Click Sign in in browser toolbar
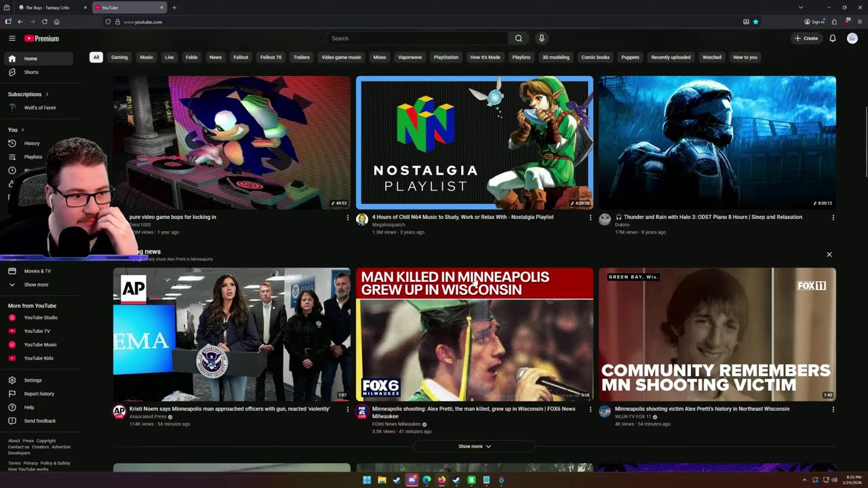 814,22
